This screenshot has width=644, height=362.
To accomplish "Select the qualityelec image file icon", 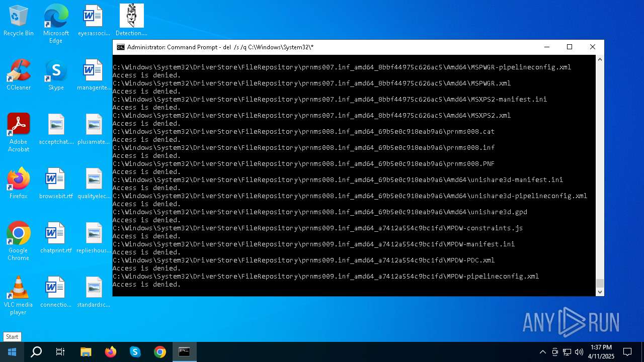I will [x=94, y=184].
